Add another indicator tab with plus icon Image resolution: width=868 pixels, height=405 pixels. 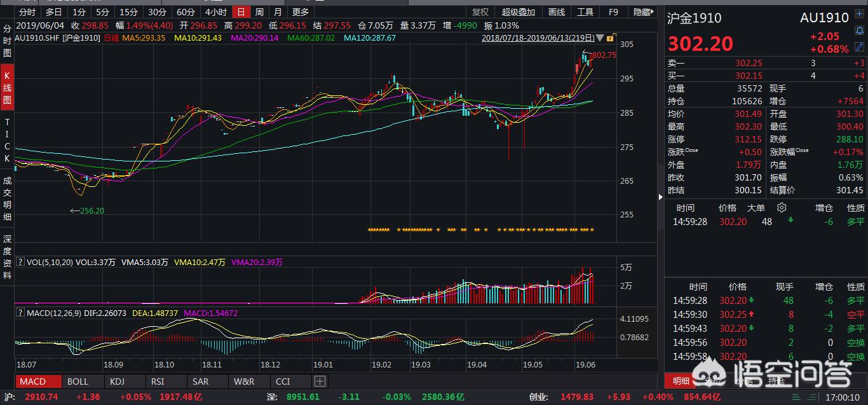(x=320, y=381)
